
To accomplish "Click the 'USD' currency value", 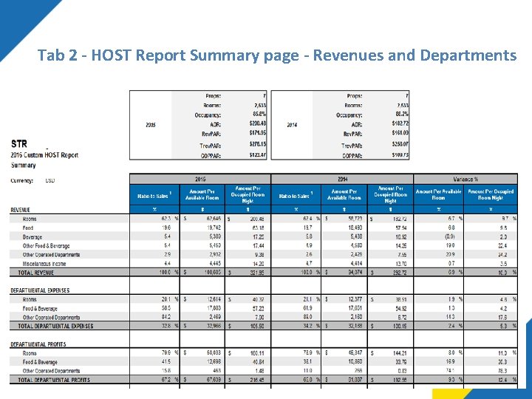I will coord(50,180).
